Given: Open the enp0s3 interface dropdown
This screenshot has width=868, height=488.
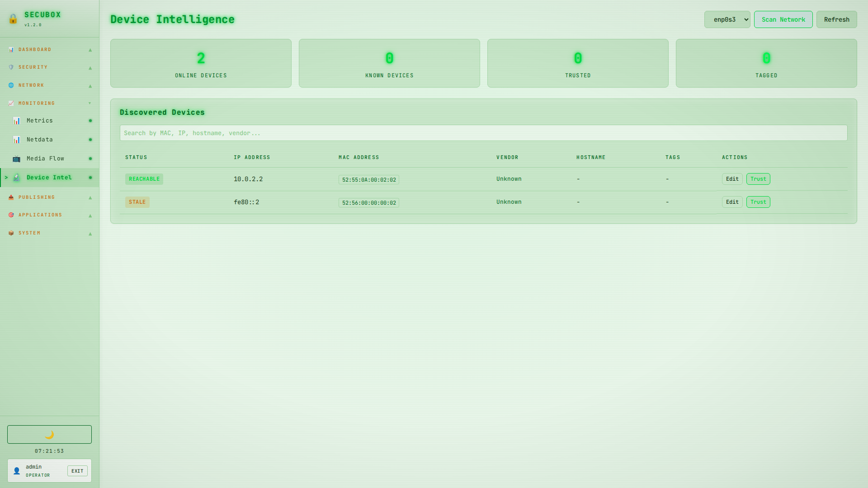Looking at the screenshot, I should tap(727, 19).
